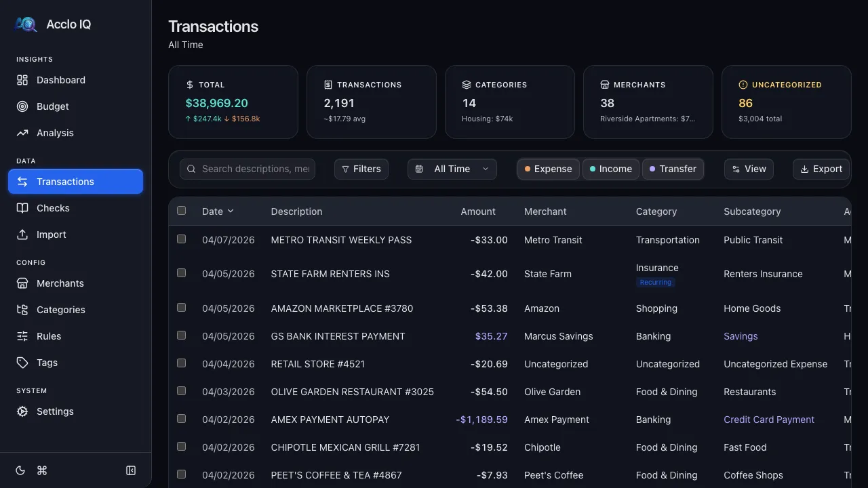Screen dimensions: 868x488
Task: Toggle the Transfer type filter
Action: (x=673, y=169)
